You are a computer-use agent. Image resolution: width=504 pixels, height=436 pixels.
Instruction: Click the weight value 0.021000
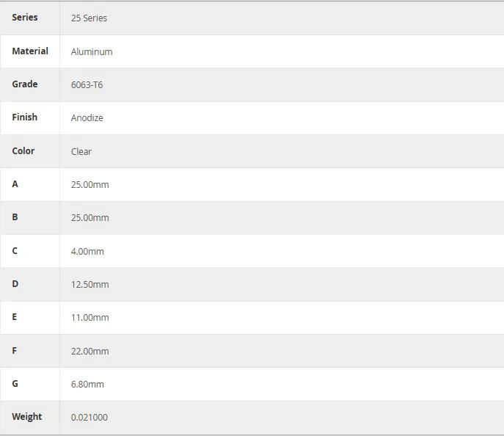pyautogui.click(x=90, y=418)
